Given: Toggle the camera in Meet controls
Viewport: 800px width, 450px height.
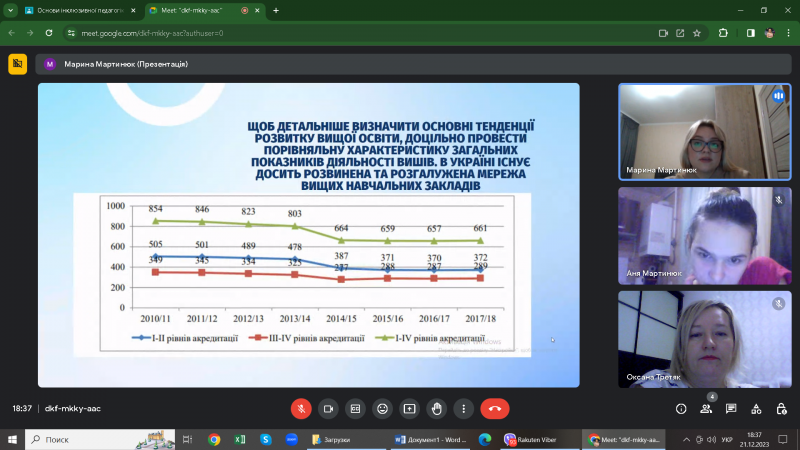Looking at the screenshot, I should 328,408.
